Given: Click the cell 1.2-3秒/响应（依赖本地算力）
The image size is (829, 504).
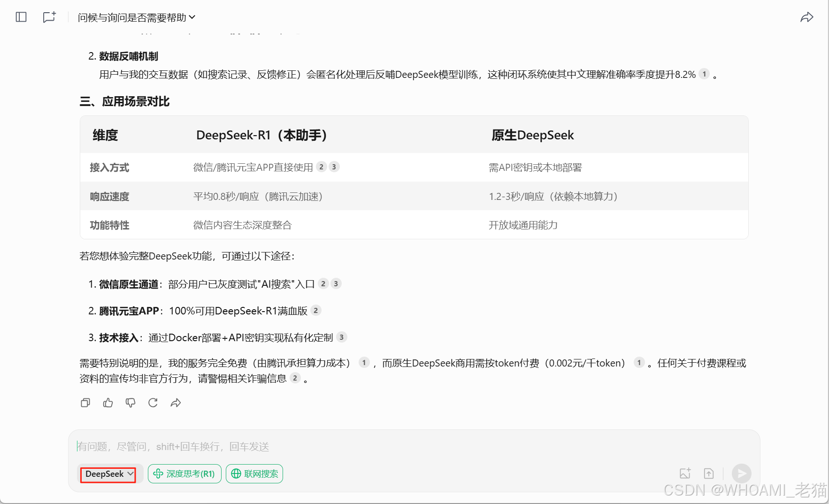Looking at the screenshot, I should pyautogui.click(x=553, y=197).
